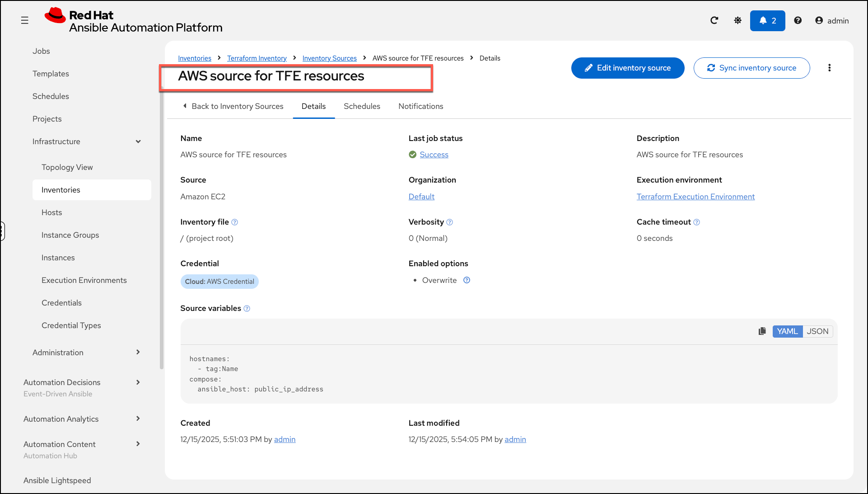Expand Automation Decisions section

(x=138, y=382)
